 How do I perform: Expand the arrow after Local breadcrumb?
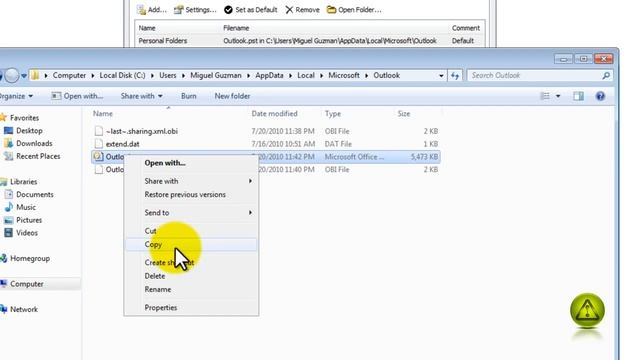point(322,76)
